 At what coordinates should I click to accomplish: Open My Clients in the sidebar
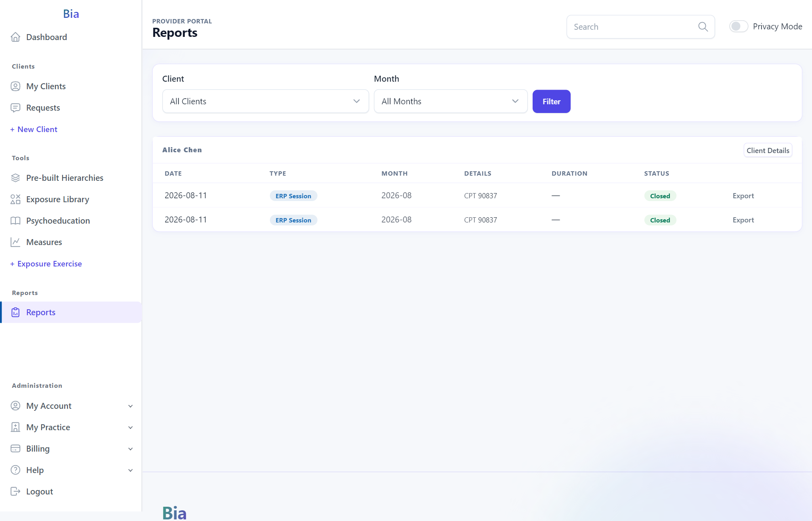71,86
